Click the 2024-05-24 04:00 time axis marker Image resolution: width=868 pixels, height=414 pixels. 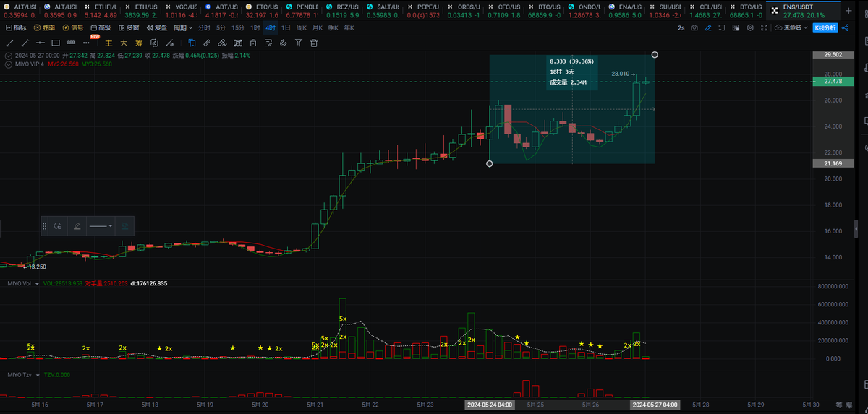(490, 405)
